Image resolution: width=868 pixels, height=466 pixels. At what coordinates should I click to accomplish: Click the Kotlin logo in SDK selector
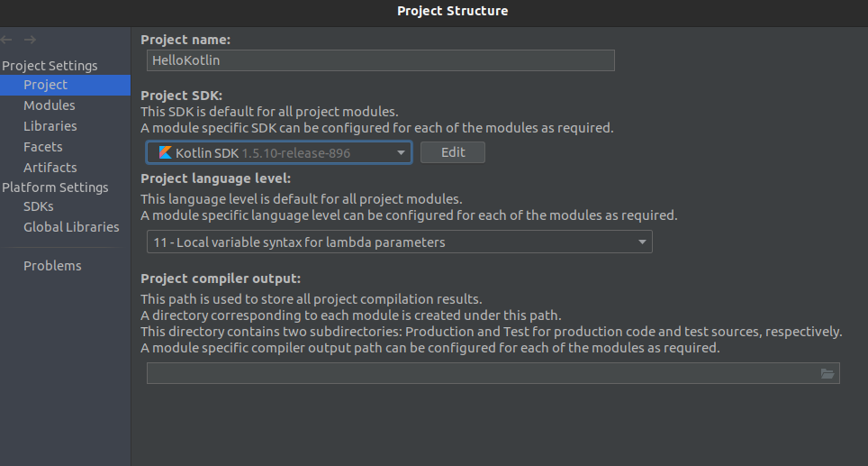(165, 152)
